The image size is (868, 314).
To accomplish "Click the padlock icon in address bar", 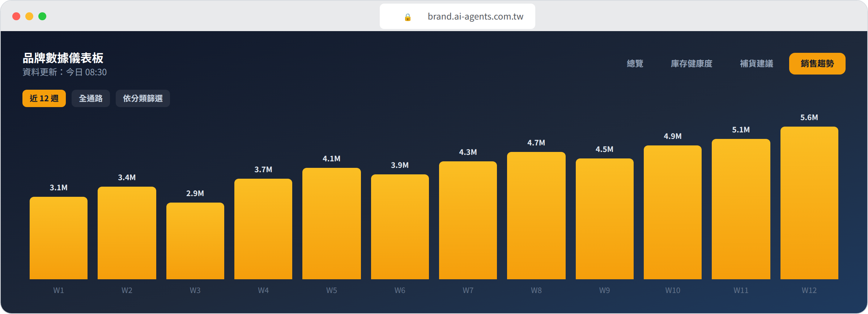I will pyautogui.click(x=408, y=17).
